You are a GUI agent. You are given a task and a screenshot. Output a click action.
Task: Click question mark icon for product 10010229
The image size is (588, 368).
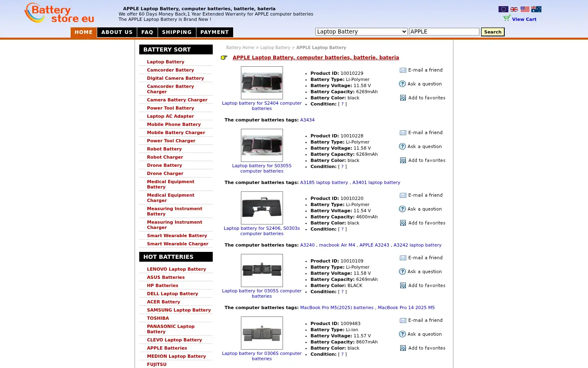point(402,84)
